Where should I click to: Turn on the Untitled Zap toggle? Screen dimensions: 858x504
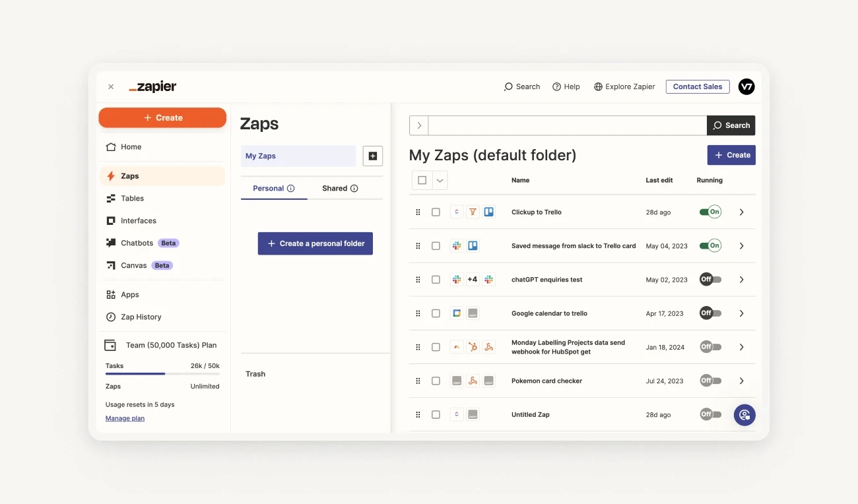tap(710, 414)
